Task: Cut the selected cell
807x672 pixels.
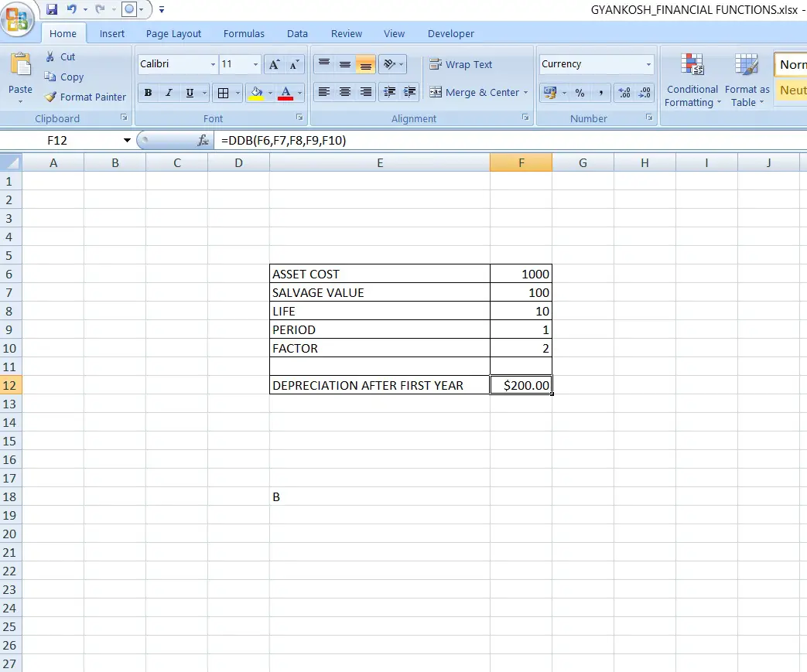Action: [x=60, y=56]
